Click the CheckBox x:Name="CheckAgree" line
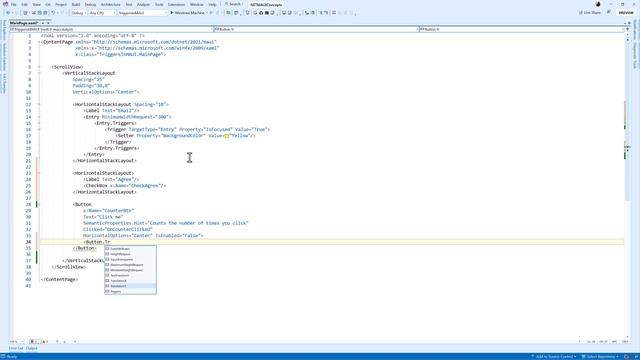Image resolution: width=640 pixels, height=360 pixels. point(124,186)
